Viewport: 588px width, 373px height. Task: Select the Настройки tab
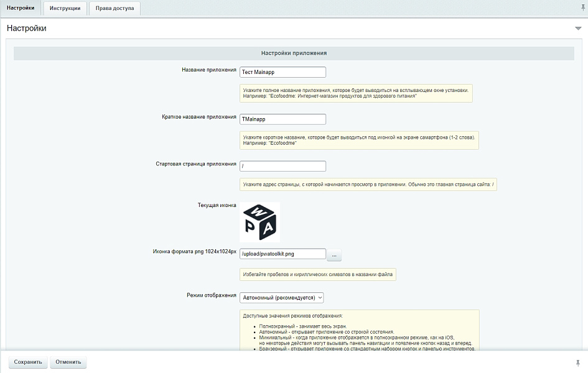click(21, 9)
